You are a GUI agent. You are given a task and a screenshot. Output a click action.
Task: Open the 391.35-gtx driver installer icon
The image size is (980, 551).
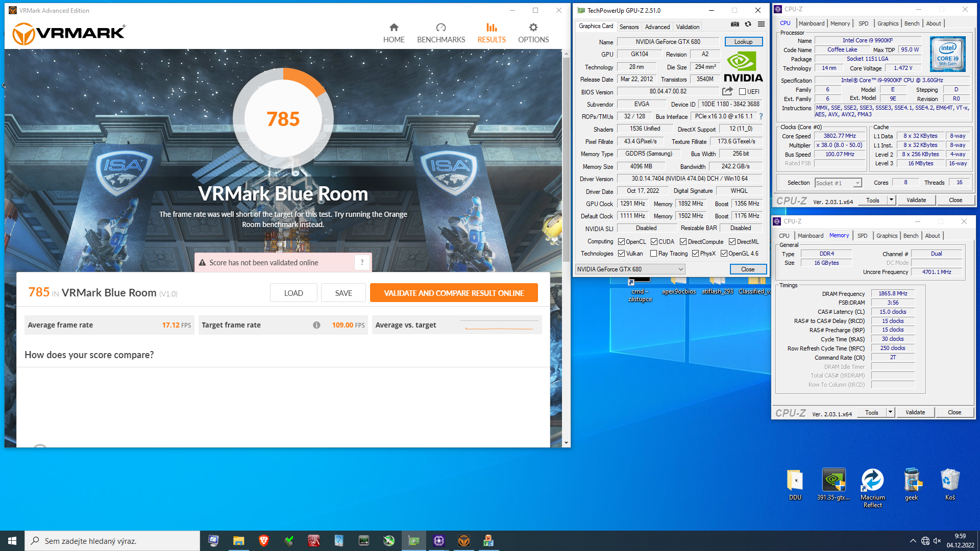834,485
